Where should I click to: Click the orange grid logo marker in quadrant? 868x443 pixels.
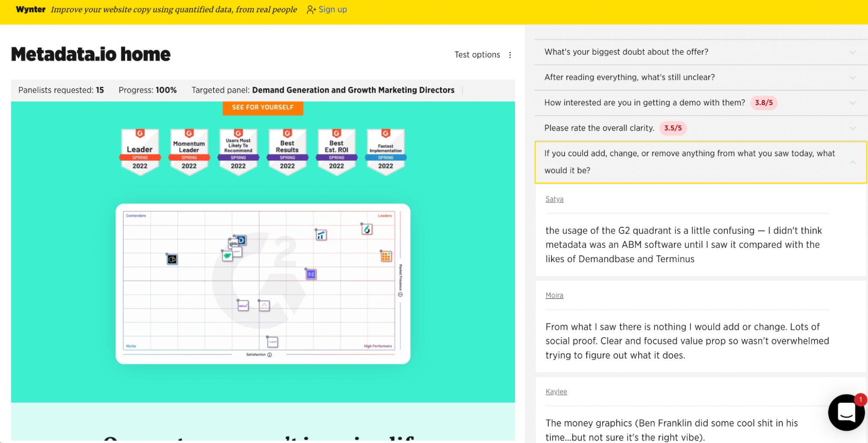pos(386,256)
